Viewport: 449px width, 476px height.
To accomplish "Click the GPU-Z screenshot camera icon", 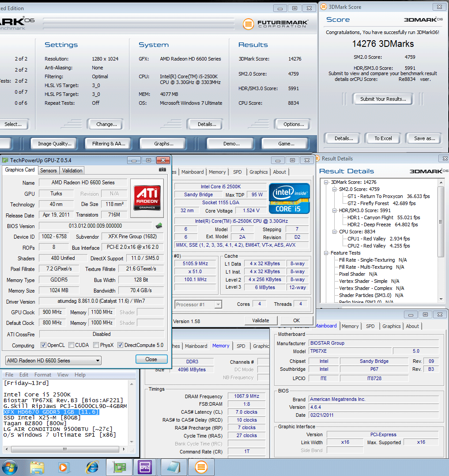I will point(162,170).
